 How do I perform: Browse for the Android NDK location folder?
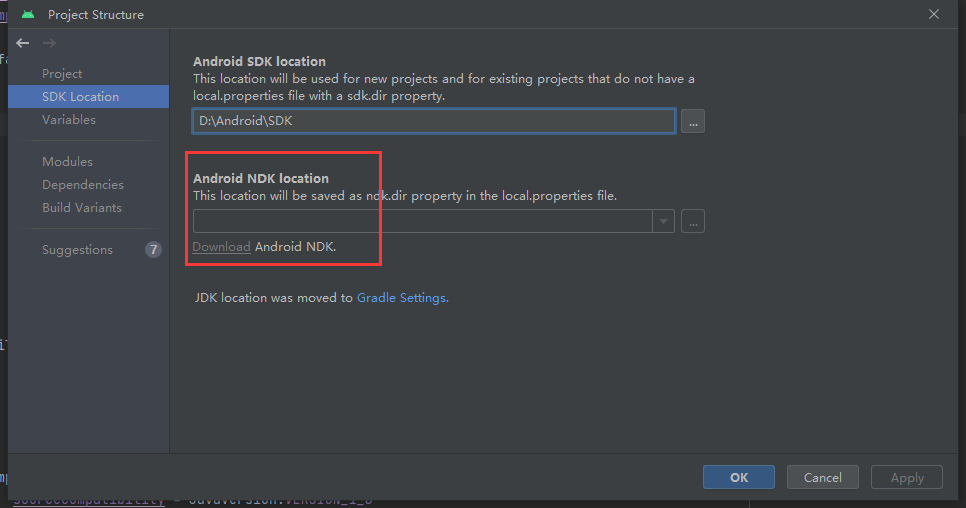pyautogui.click(x=693, y=221)
